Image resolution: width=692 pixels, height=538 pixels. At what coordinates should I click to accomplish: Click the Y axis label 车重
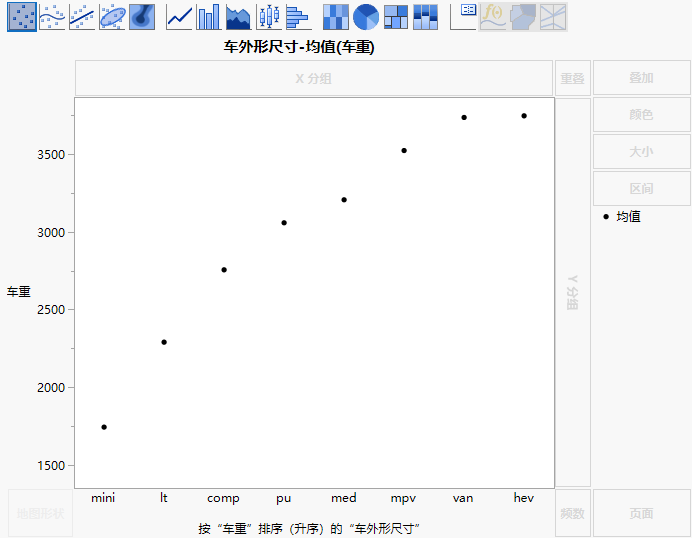(18, 292)
